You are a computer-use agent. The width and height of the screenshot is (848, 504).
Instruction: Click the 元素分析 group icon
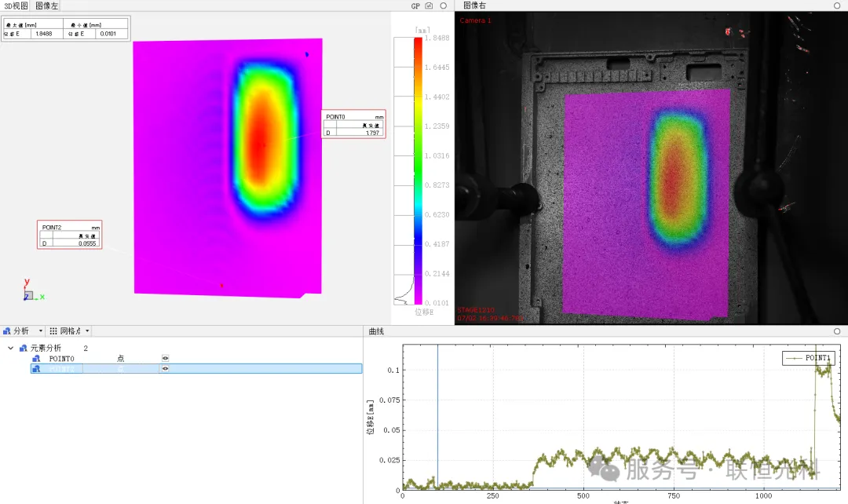24,348
